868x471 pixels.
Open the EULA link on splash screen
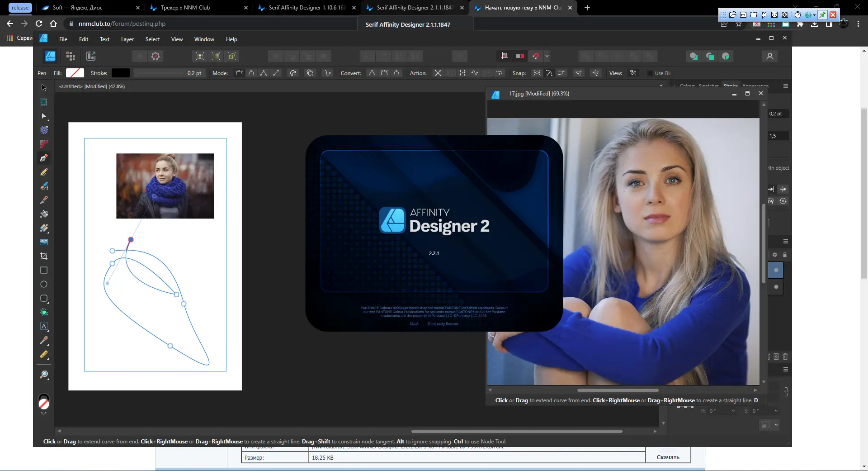pyautogui.click(x=414, y=324)
